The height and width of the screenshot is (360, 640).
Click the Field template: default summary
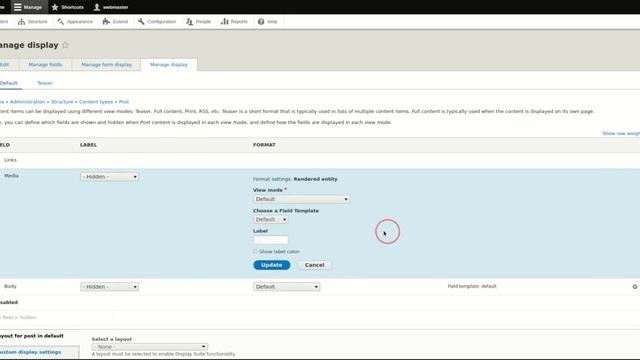click(x=472, y=286)
